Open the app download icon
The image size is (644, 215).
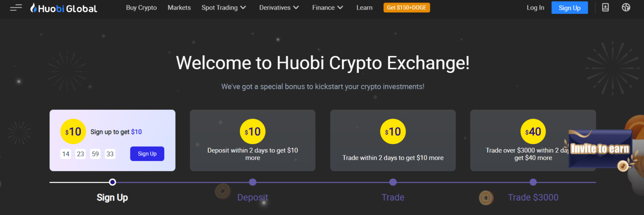tap(605, 8)
